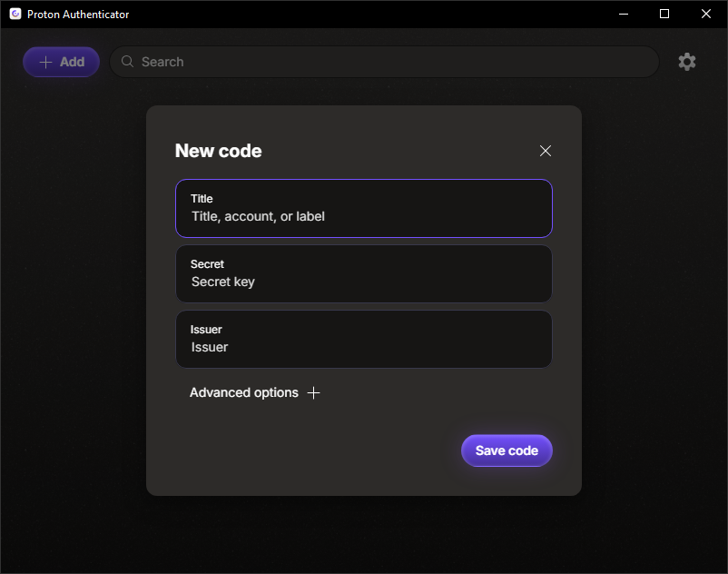The width and height of the screenshot is (728, 574).
Task: Select the Issuer input field
Action: 363,347
